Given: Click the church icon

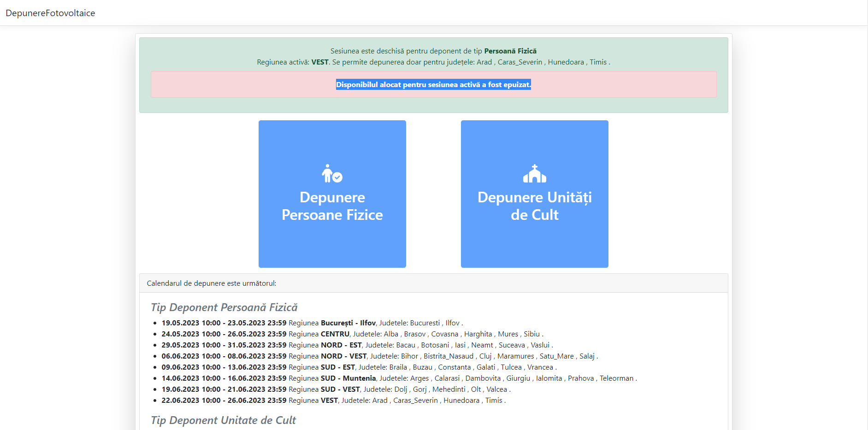Looking at the screenshot, I should pos(534,174).
